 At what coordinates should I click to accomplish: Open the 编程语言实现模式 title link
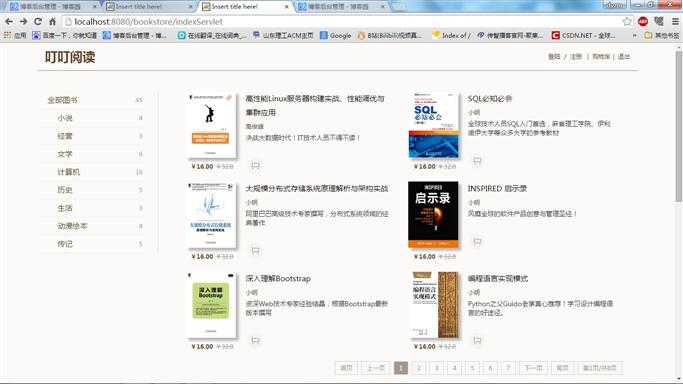pos(497,278)
